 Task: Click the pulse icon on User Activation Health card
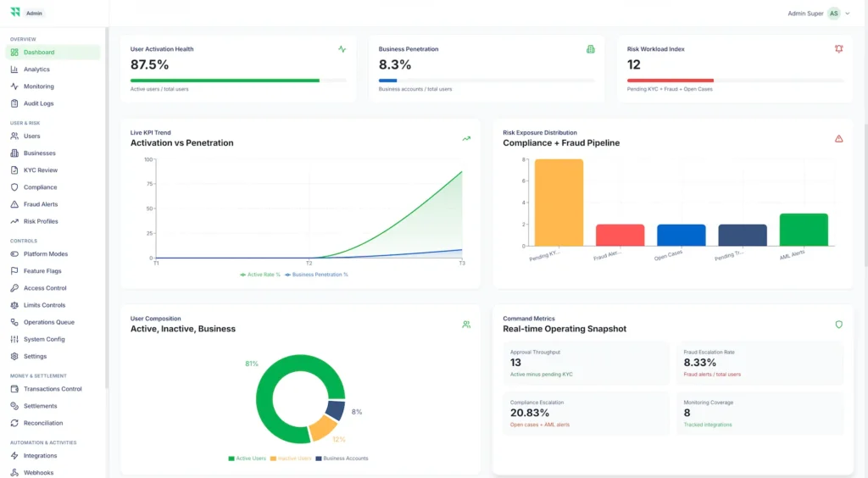pyautogui.click(x=342, y=49)
